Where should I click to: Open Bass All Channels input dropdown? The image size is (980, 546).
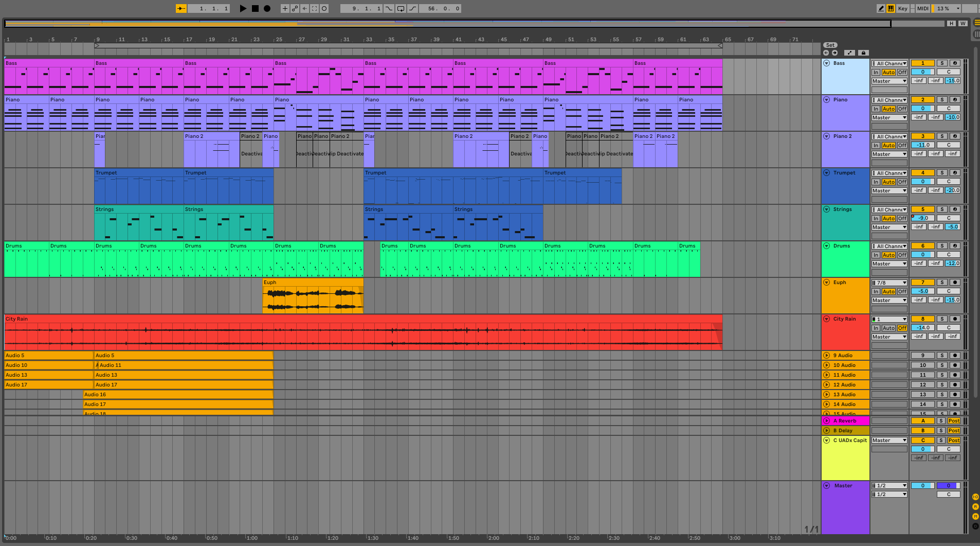tap(890, 63)
